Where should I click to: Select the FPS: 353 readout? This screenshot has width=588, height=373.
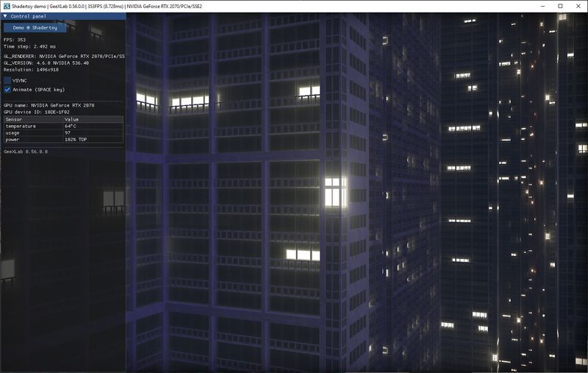click(x=15, y=40)
